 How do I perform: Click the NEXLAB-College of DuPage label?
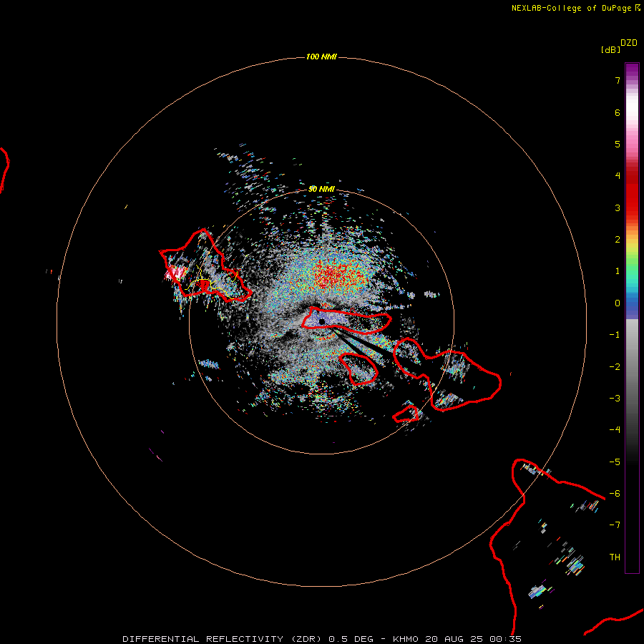coord(575,8)
